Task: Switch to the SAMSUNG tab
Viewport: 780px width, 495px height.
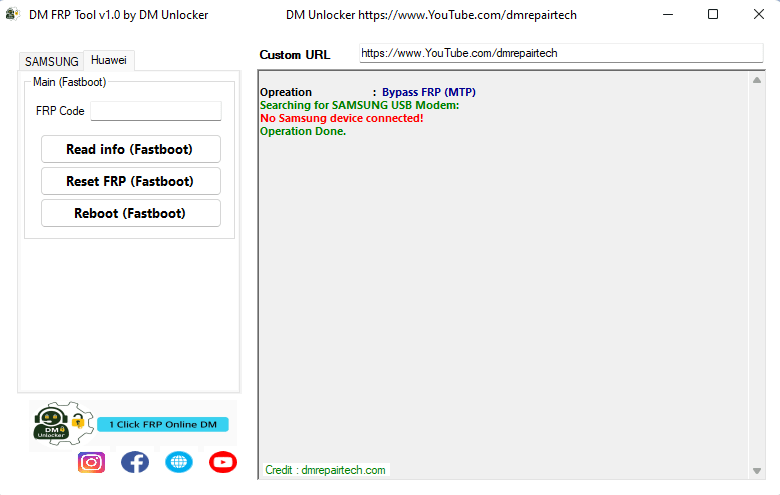Action: click(52, 61)
